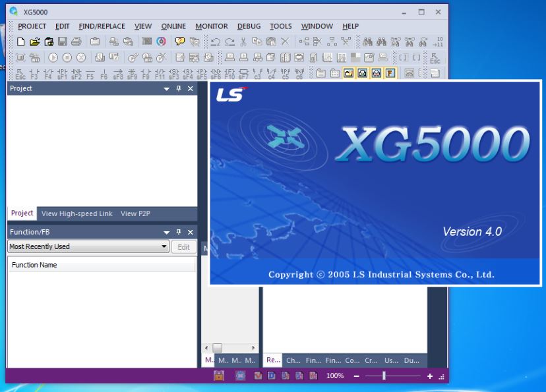Select the 'Ch...' message tab
Image resolution: width=546 pixels, height=392 pixels.
pos(293,360)
